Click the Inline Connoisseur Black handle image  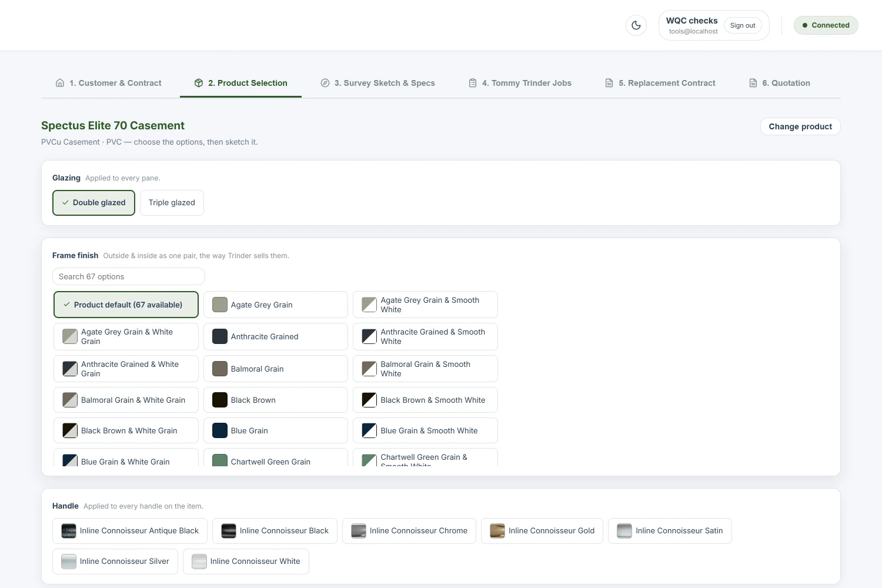click(229, 531)
